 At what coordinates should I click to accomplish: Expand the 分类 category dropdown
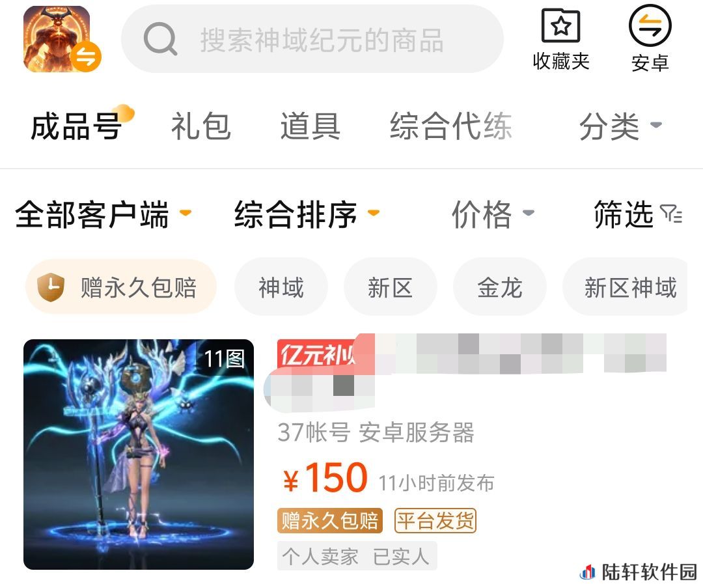click(x=620, y=126)
